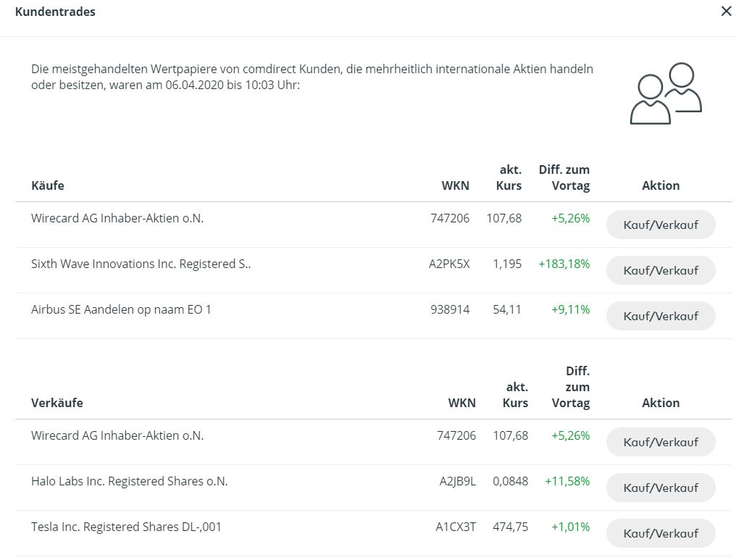This screenshot has width=736, height=560.
Task: Click Kauf/Verkauf for Wirecard under Käufe
Action: (660, 225)
